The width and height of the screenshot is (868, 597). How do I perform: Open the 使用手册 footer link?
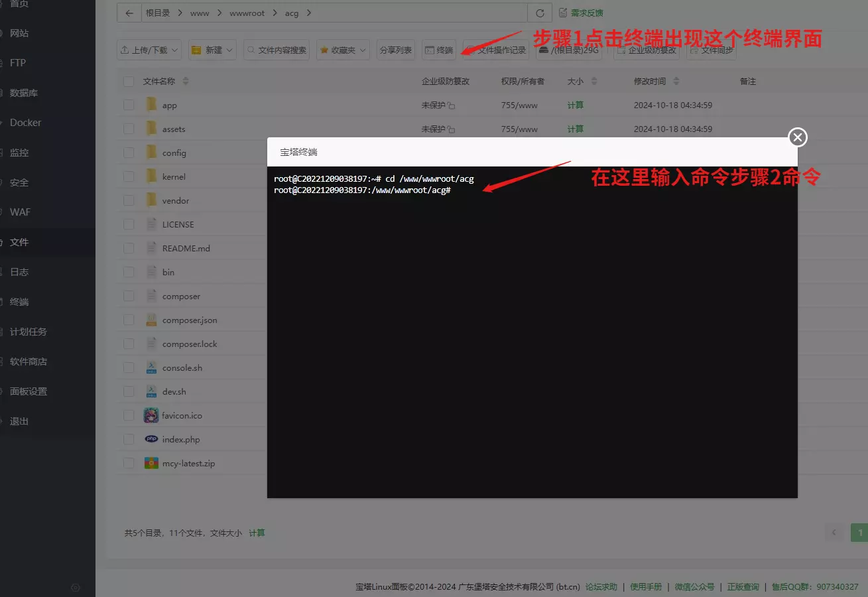(646, 586)
